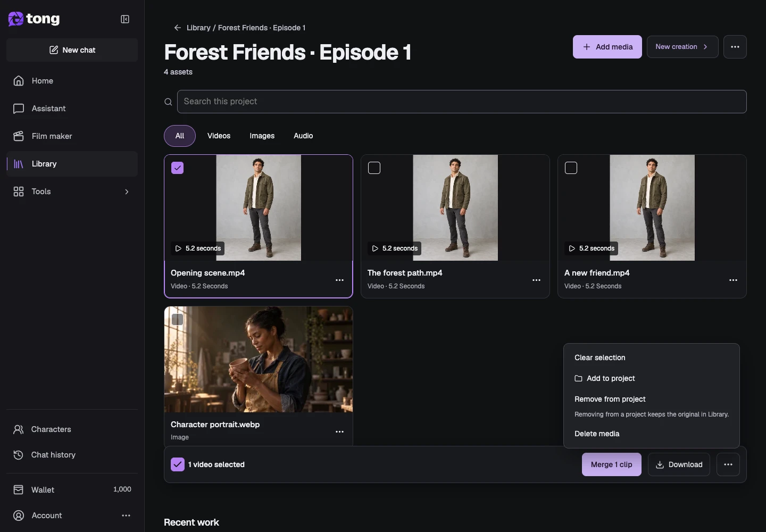Switch to the Audio filter tab
Screen dimensions: 766x532
pyautogui.click(x=303, y=136)
